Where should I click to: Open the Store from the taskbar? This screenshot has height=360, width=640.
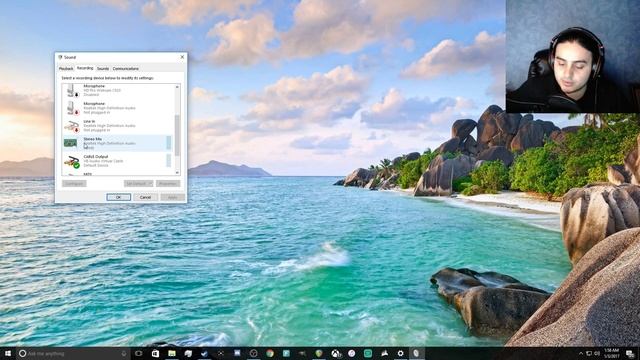pyautogui.click(x=155, y=353)
